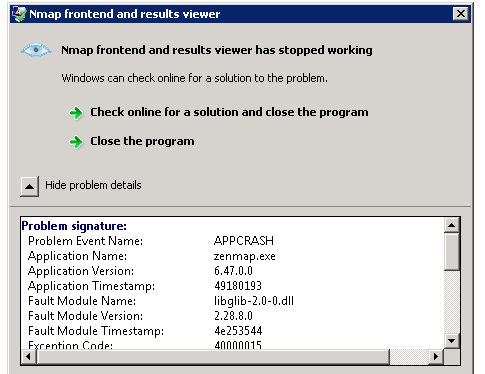Image resolution: width=485 pixels, height=374 pixels.
Task: Click green arrow beside Close the program
Action: 76,142
